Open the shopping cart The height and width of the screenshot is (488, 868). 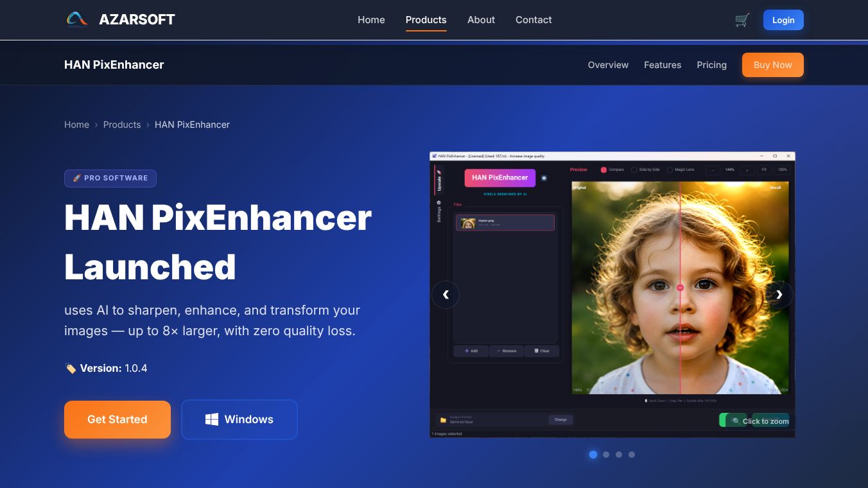pyautogui.click(x=742, y=20)
